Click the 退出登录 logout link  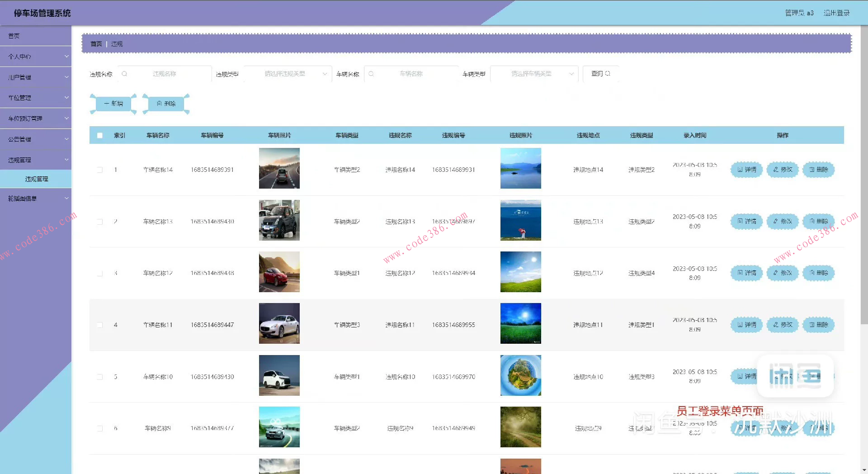pyautogui.click(x=836, y=13)
